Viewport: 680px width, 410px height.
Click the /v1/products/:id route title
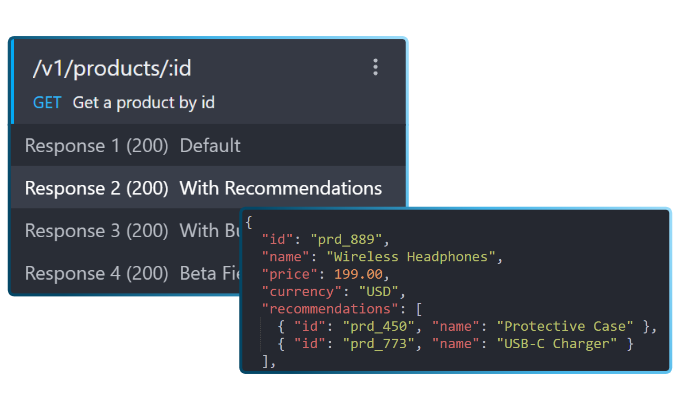(x=112, y=68)
